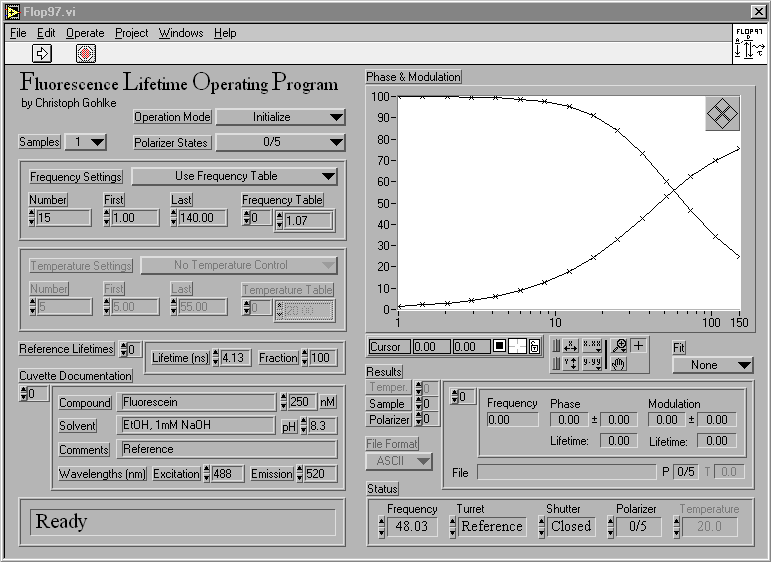771x562 pixels.
Task: Click the diamond cursor mover in graph
Action: pos(722,114)
